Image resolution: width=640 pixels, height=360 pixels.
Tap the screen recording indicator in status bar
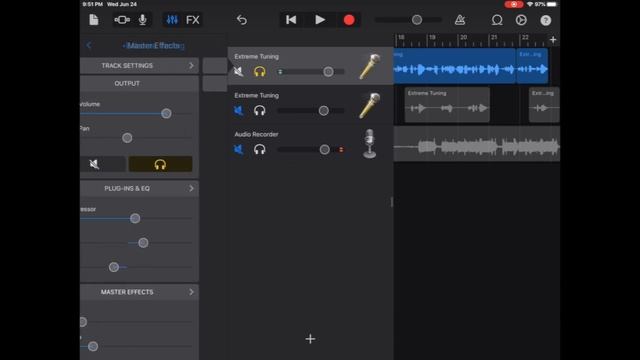click(514, 4)
